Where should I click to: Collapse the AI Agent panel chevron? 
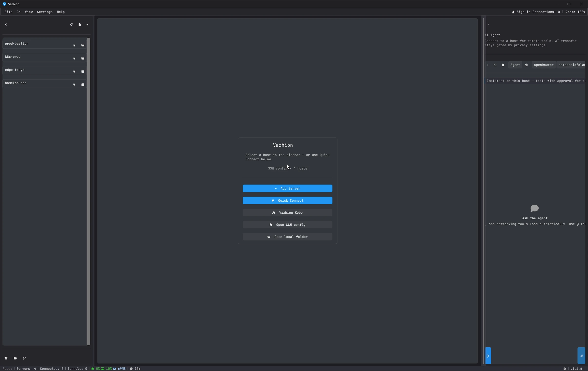tap(488, 24)
